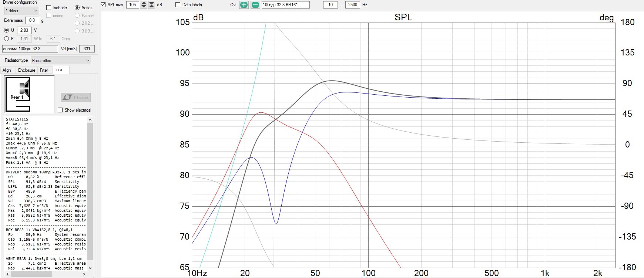Switch to the Enclosure tab
The width and height of the screenshot is (644, 278).
(27, 70)
